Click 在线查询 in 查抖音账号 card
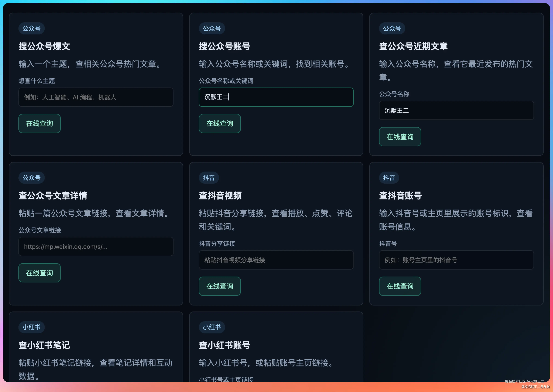Viewport: 553px width, 392px height. [400, 286]
